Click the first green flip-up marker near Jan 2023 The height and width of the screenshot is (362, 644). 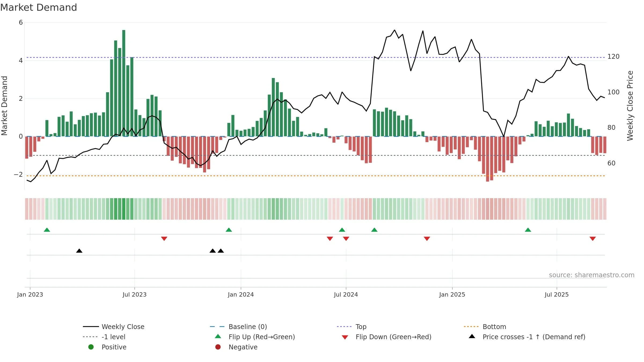[47, 230]
